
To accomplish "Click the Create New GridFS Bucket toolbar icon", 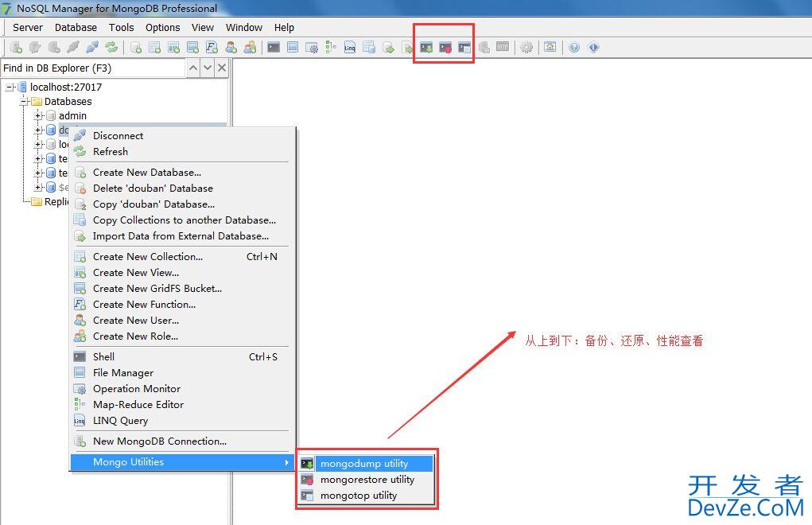I will coord(192,48).
